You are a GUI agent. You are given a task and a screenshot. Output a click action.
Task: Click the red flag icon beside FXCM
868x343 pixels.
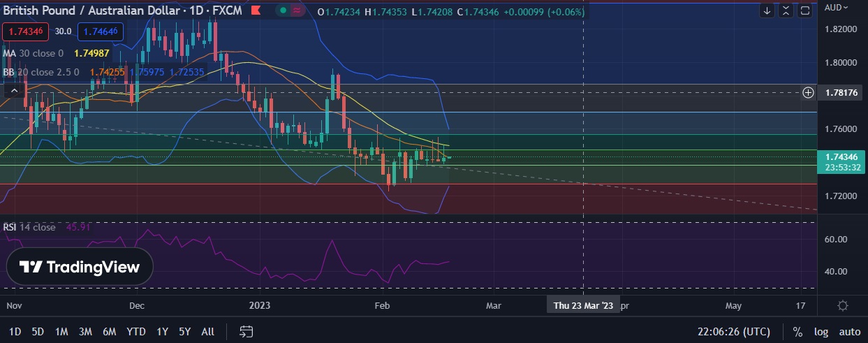click(x=257, y=11)
